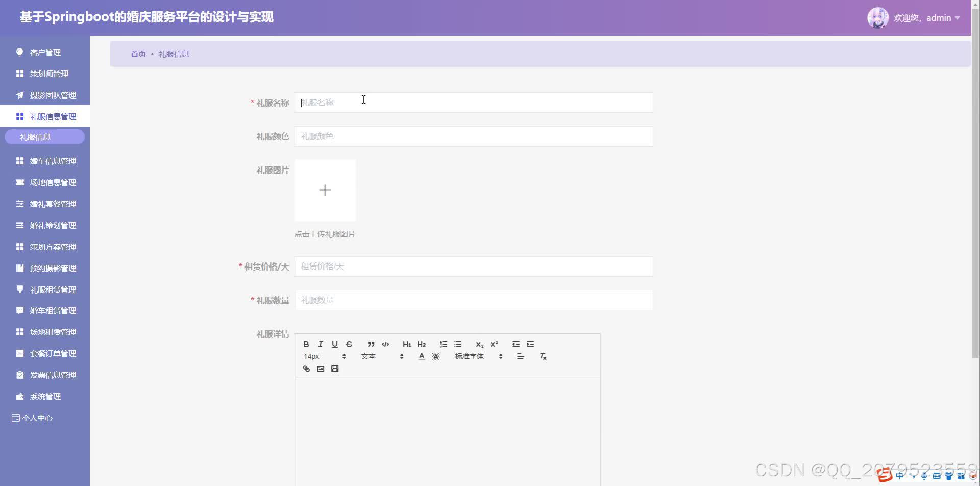This screenshot has width=980, height=486.
Task: Insert an image into the details editor
Action: point(321,369)
